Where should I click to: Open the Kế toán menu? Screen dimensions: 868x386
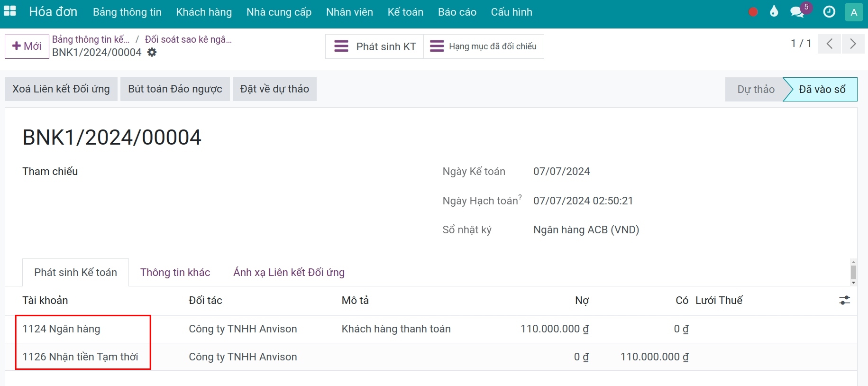coord(405,12)
